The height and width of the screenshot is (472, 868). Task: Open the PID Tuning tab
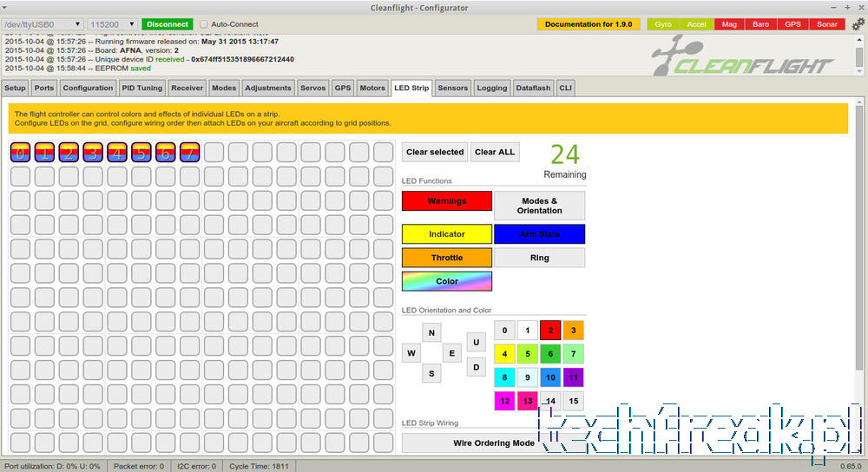click(142, 88)
